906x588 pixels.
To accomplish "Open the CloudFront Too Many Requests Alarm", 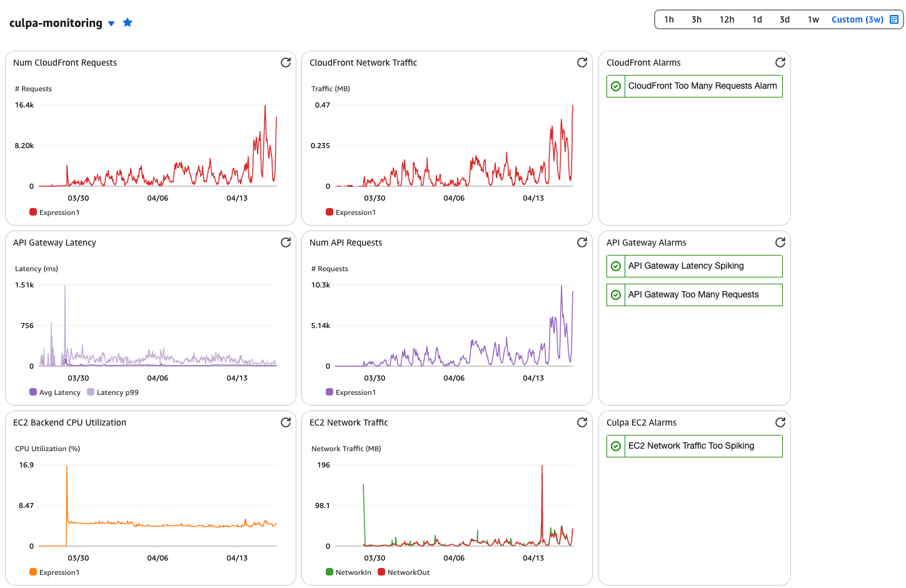I will (x=702, y=86).
